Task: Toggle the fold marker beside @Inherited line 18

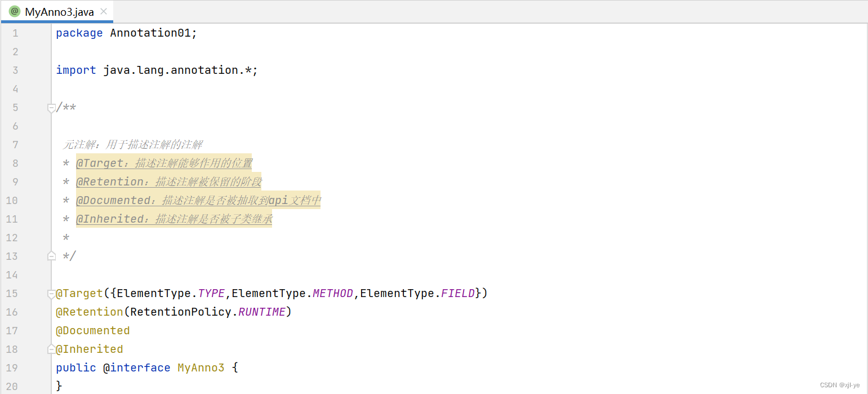Action: (x=51, y=349)
